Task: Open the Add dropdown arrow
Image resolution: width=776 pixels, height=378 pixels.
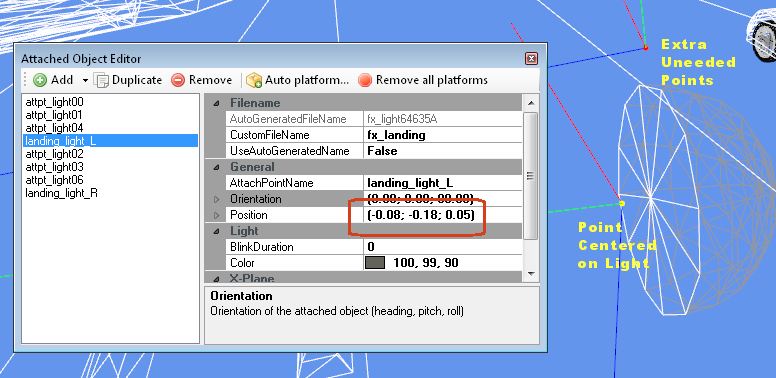Action: pyautogui.click(x=85, y=80)
